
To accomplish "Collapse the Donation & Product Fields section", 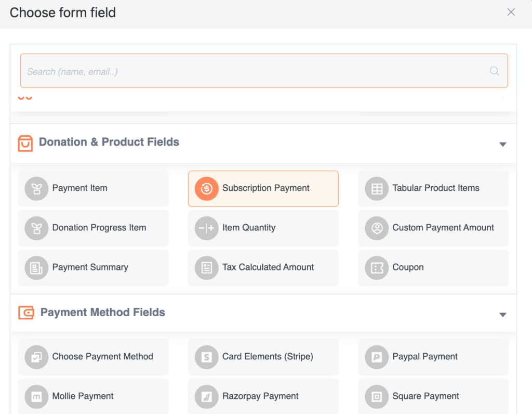I will [503, 145].
